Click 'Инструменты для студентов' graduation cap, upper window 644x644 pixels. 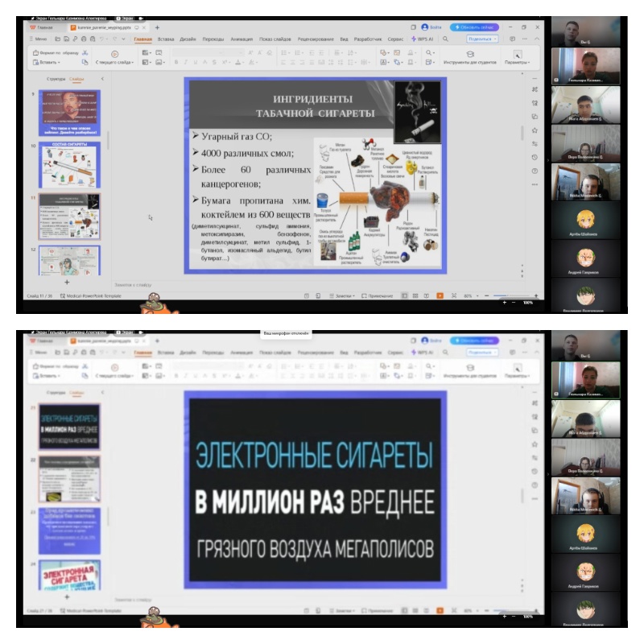pyautogui.click(x=470, y=54)
